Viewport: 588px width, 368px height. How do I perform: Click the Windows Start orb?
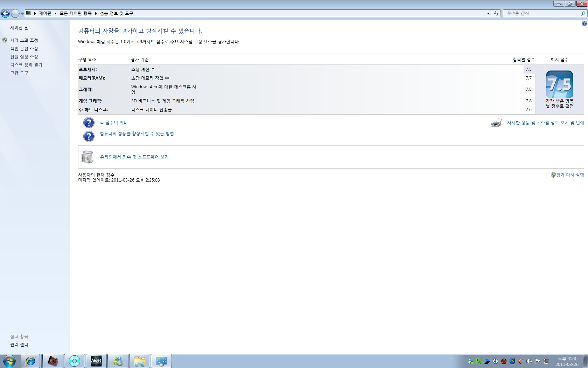(9, 361)
